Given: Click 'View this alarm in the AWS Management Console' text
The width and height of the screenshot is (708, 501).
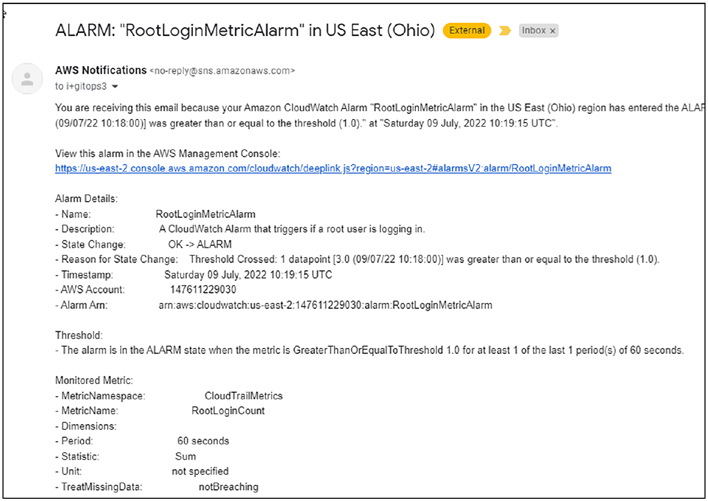Looking at the screenshot, I should coord(168,153).
